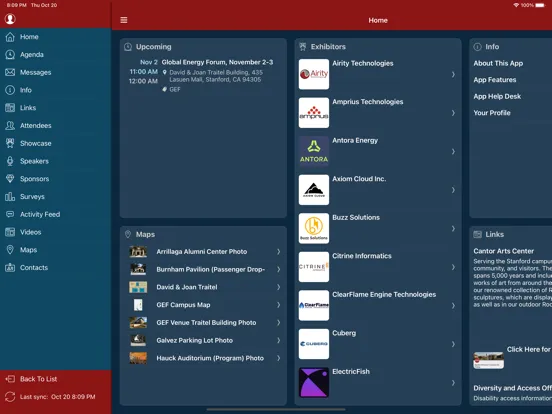This screenshot has width=552, height=414.
Task: Open Messages from the sidebar menu
Action: click(56, 72)
